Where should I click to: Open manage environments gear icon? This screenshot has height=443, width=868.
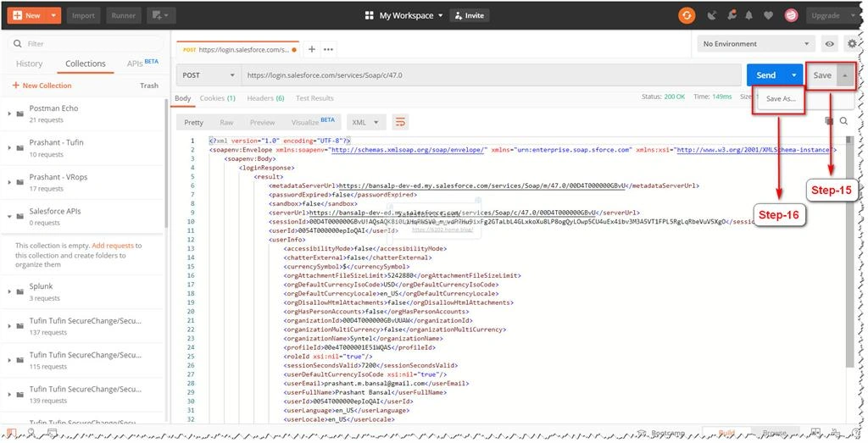(852, 44)
